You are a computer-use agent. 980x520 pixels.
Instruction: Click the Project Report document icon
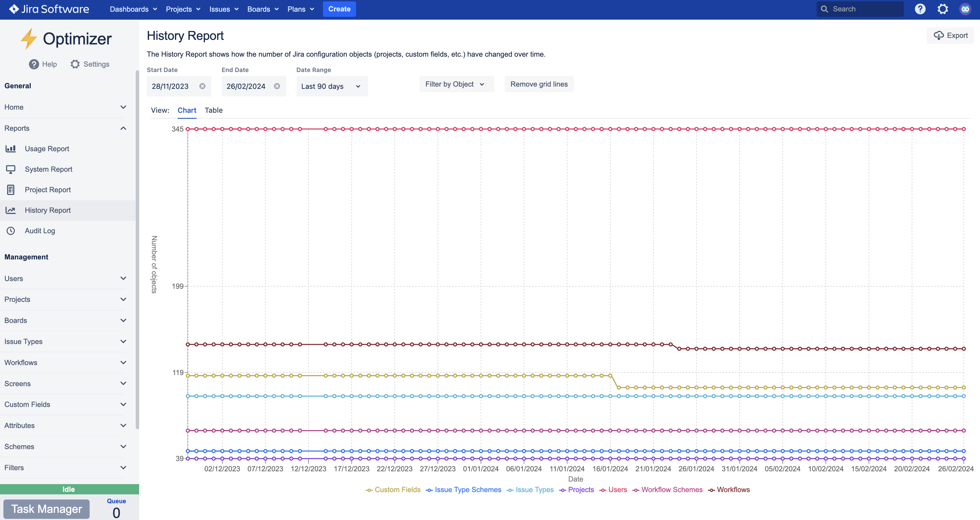[x=11, y=190]
